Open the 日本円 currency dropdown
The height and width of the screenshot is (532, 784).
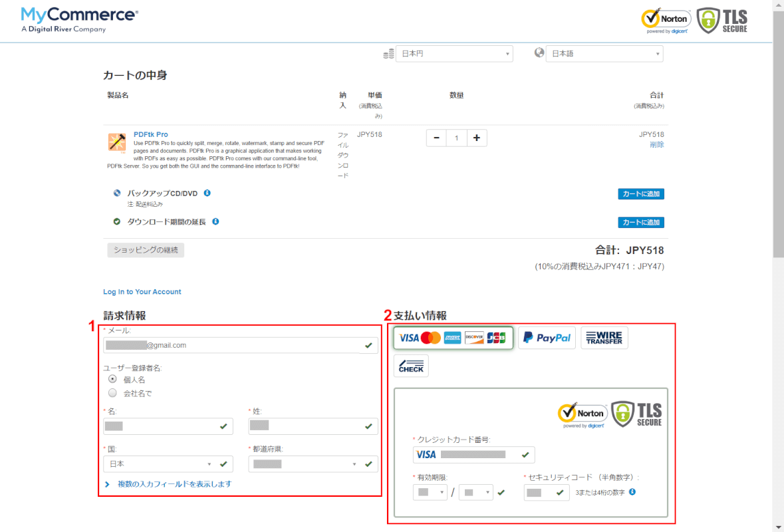(454, 53)
